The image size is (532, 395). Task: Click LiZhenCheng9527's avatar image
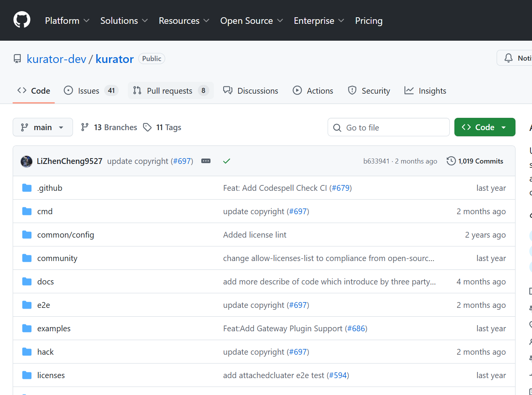tap(27, 161)
